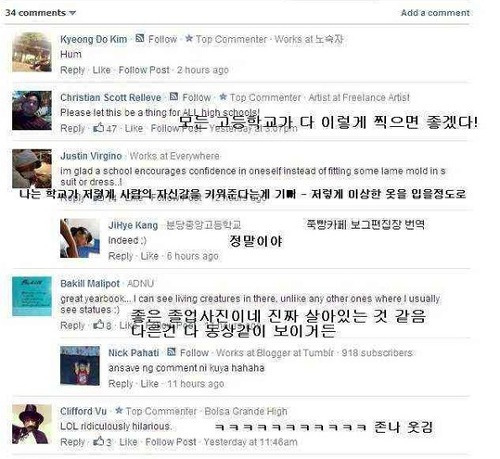Screen dimensions: 500x459
Task: Click Top Commenter star next to Clifford Vu
Action: click(x=119, y=410)
